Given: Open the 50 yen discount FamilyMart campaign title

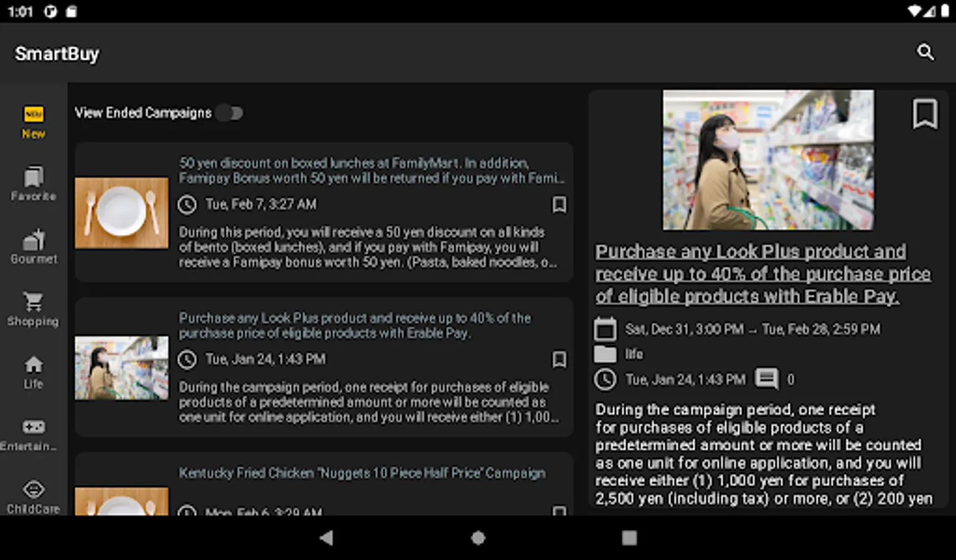Looking at the screenshot, I should pyautogui.click(x=372, y=170).
